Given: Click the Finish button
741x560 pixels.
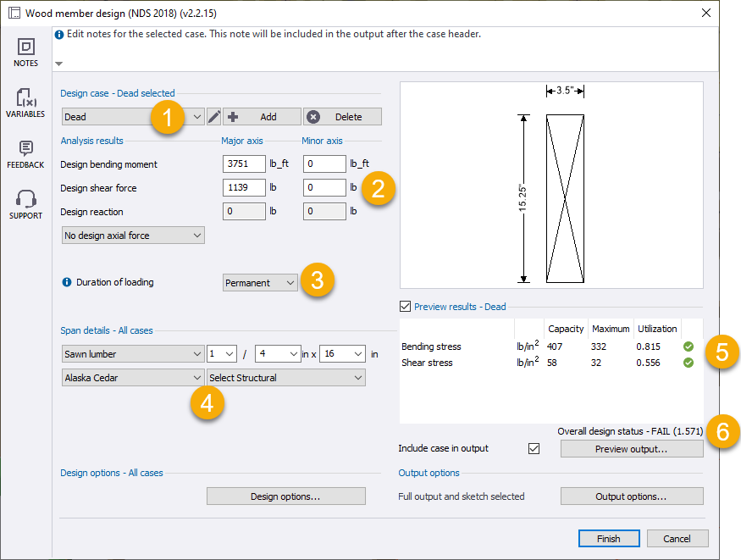Looking at the screenshot, I should pyautogui.click(x=609, y=539).
